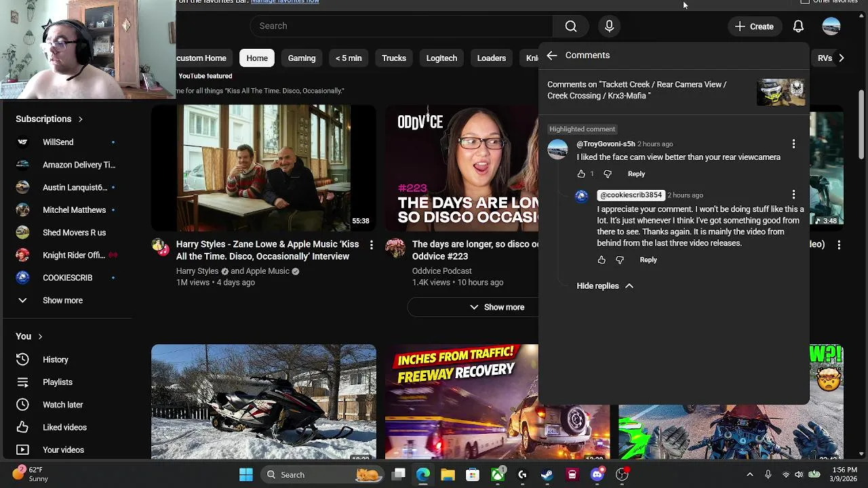Open options menu for TroyGovoni's comment
Screen dimensions: 868x488
click(793, 144)
